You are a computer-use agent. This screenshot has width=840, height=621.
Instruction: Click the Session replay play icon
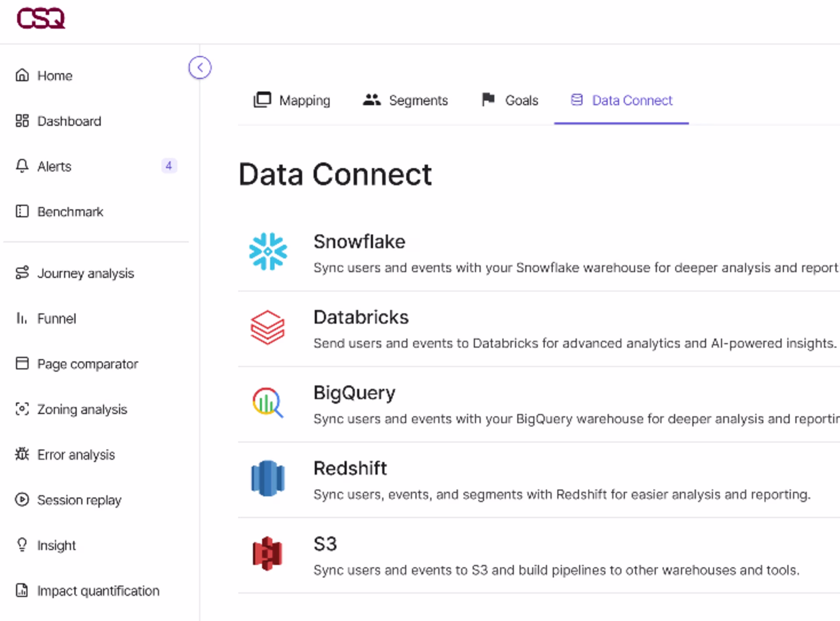point(22,499)
